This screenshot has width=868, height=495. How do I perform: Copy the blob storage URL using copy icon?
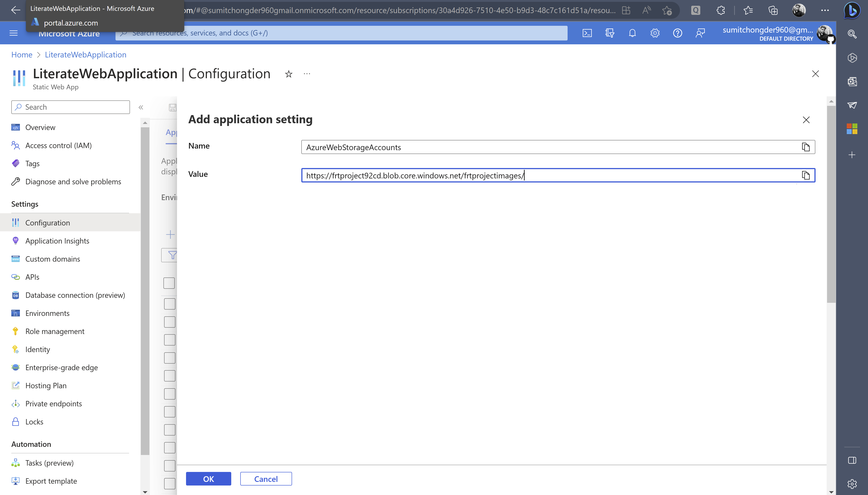[806, 175]
